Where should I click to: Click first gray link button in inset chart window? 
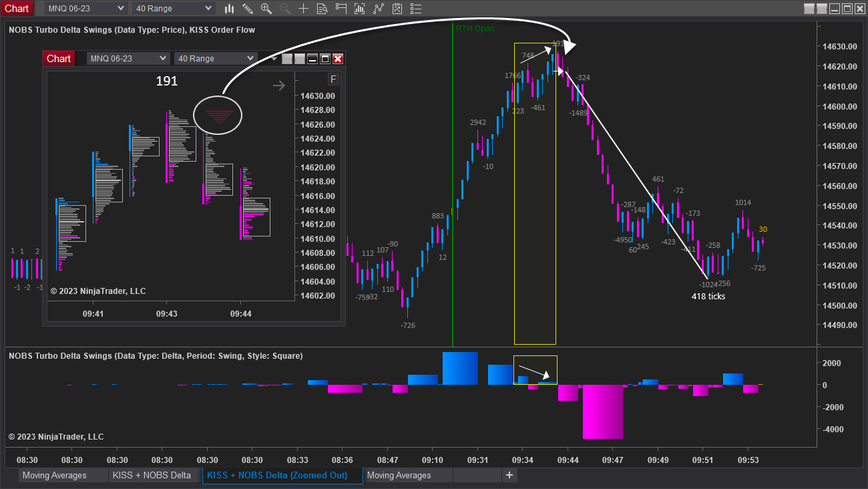pyautogui.click(x=287, y=59)
